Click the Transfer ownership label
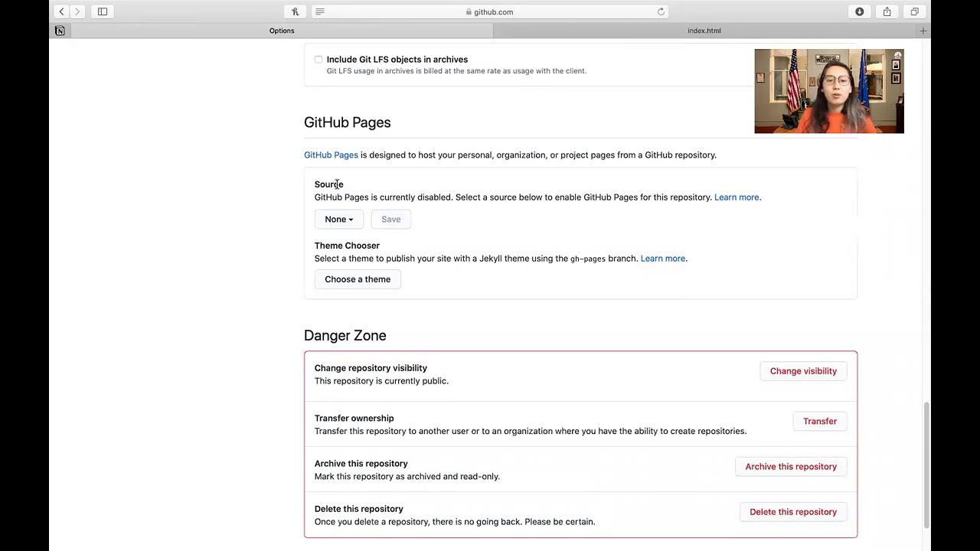Screen dimensions: 980x551 click(x=354, y=418)
